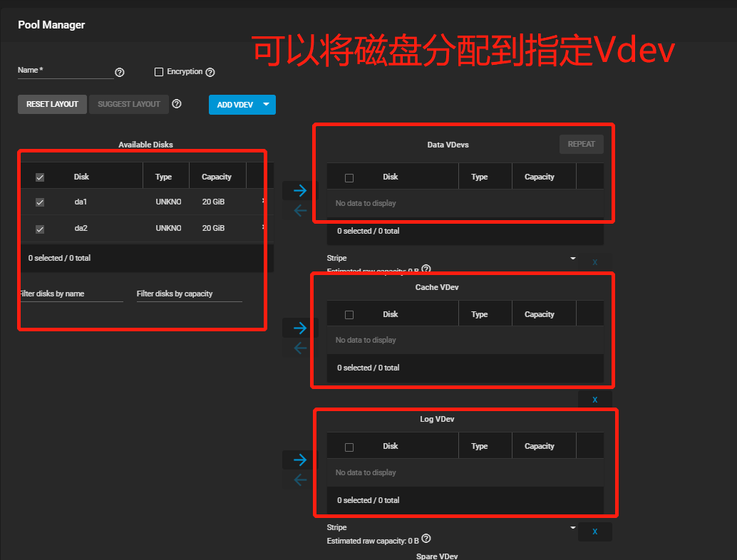Screen dimensions: 737x560
Task: Click the help icon beside Estimated raw capacity
Action: point(426,269)
